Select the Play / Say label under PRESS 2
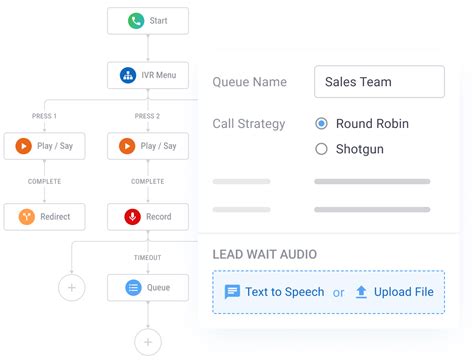 click(158, 146)
